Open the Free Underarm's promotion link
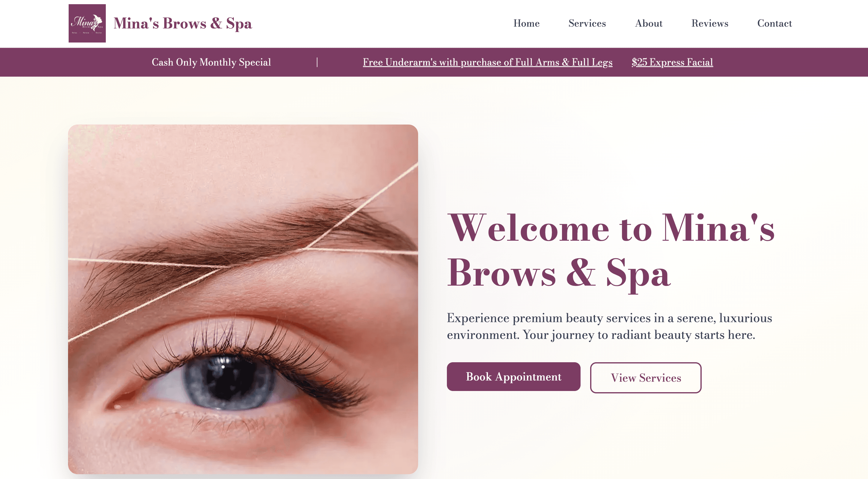Screen dimensions: 868x479 tap(488, 62)
